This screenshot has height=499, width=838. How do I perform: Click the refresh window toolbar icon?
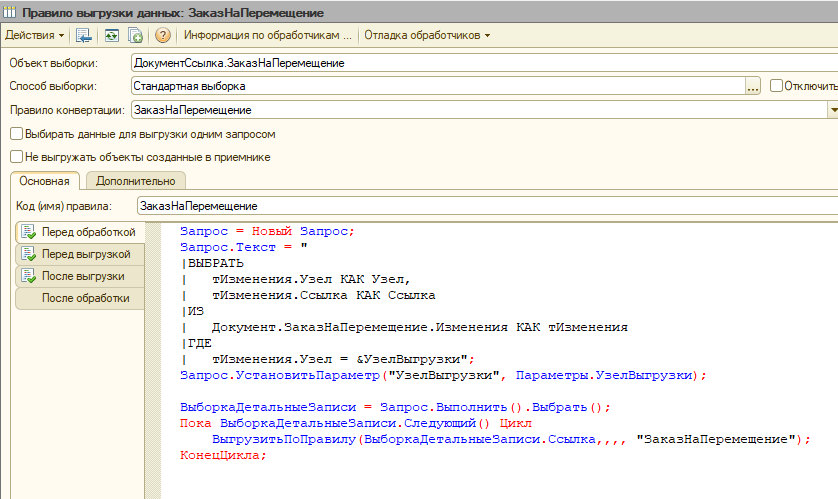tap(112, 35)
